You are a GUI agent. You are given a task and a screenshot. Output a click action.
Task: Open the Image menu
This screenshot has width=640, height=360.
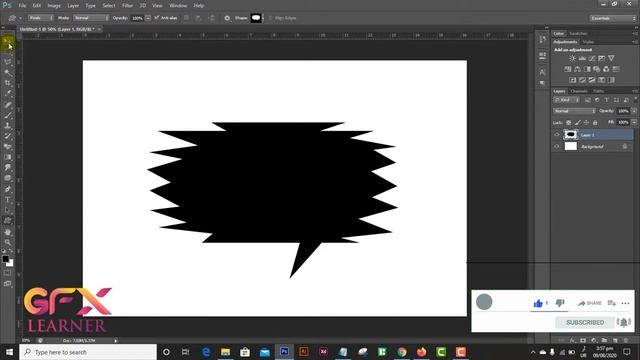click(54, 6)
